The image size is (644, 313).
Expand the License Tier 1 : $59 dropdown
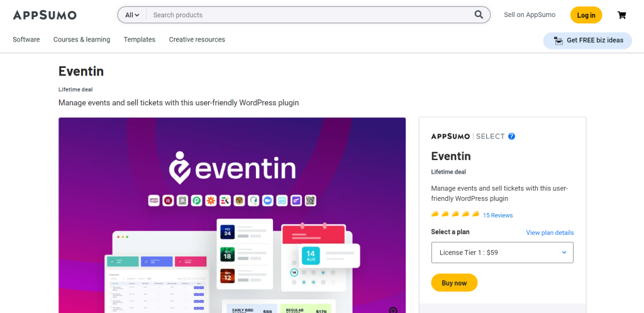click(x=502, y=253)
